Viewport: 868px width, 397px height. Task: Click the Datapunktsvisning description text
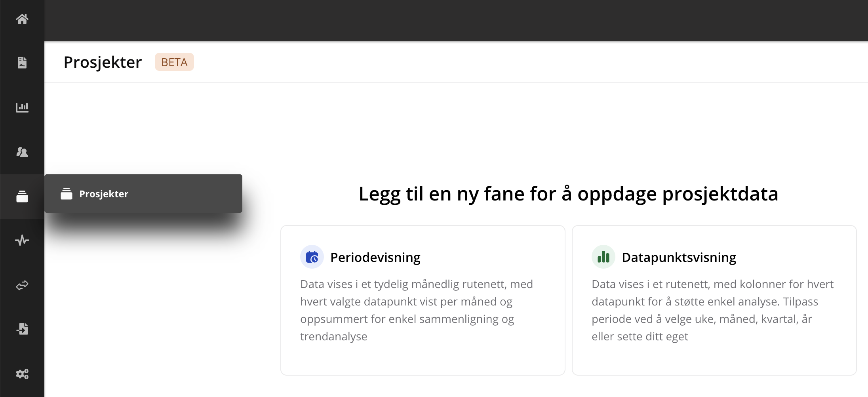(713, 310)
